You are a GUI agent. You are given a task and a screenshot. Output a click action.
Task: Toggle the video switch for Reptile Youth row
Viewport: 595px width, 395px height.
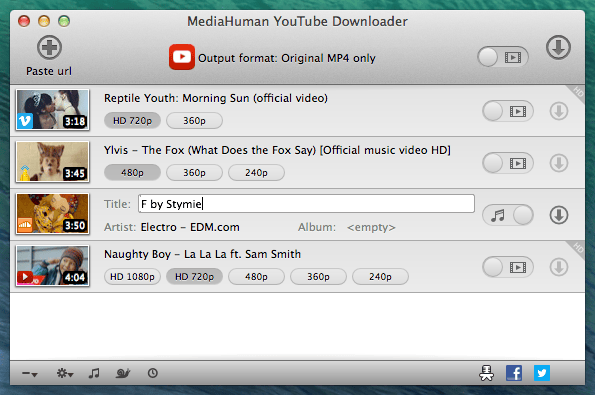point(508,111)
